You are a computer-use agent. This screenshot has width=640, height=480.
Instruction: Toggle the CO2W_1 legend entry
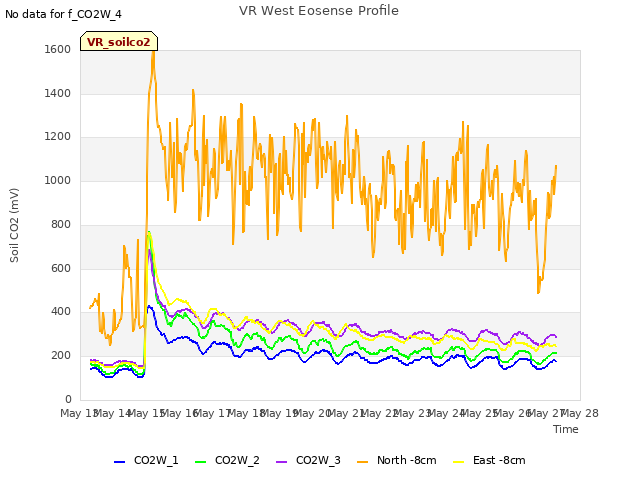(x=146, y=460)
